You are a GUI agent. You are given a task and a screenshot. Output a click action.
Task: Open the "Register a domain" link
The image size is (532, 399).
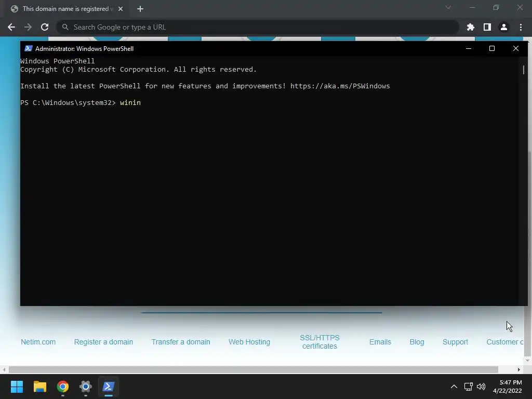pos(103,342)
